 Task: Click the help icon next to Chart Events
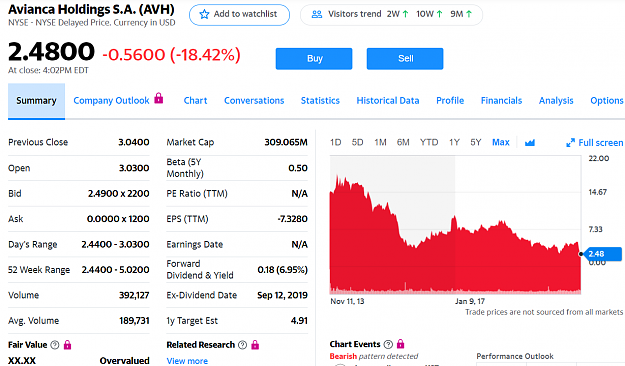click(x=388, y=344)
